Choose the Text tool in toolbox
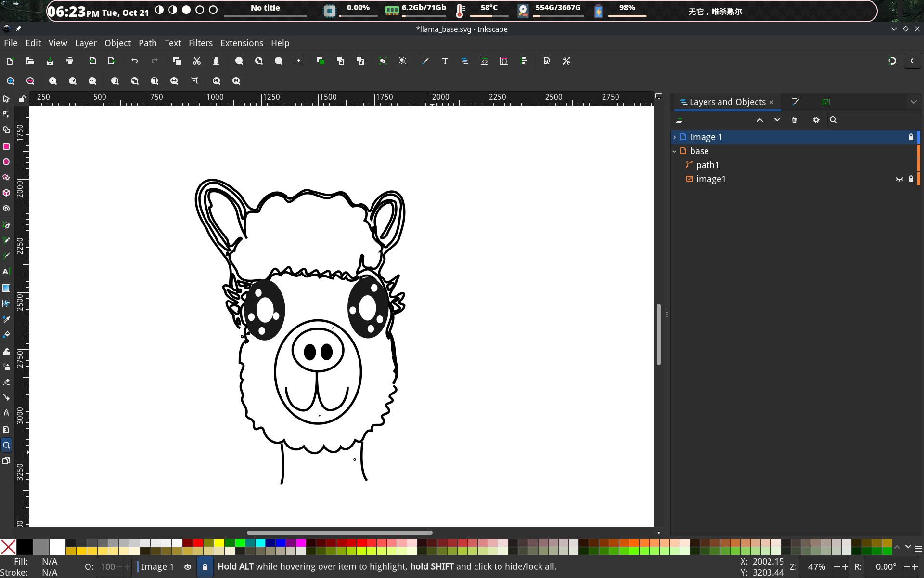The width and height of the screenshot is (924, 578). click(x=6, y=272)
